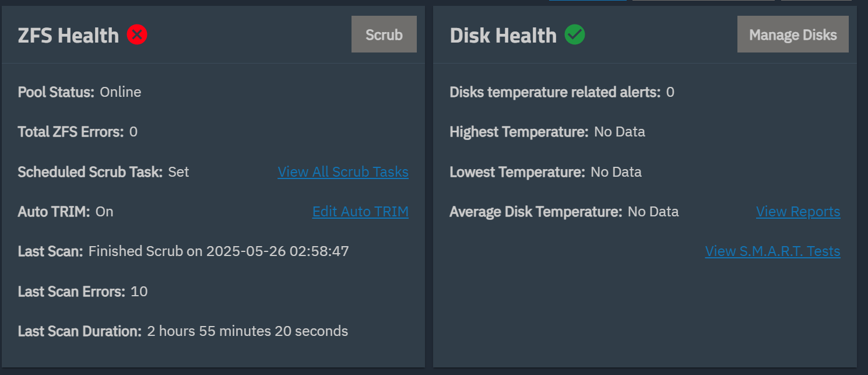Follow the Edit Auto TRIM link
868x375 pixels.
point(360,212)
